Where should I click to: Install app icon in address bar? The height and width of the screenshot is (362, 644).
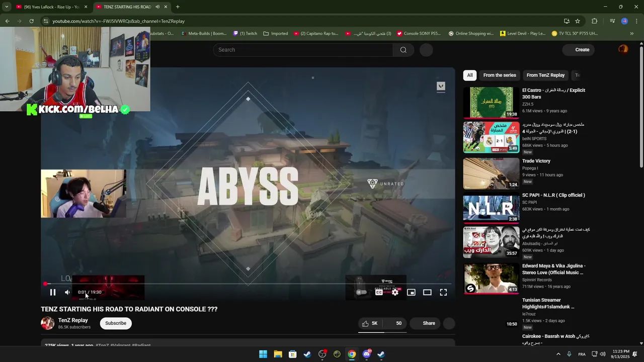coord(567,21)
